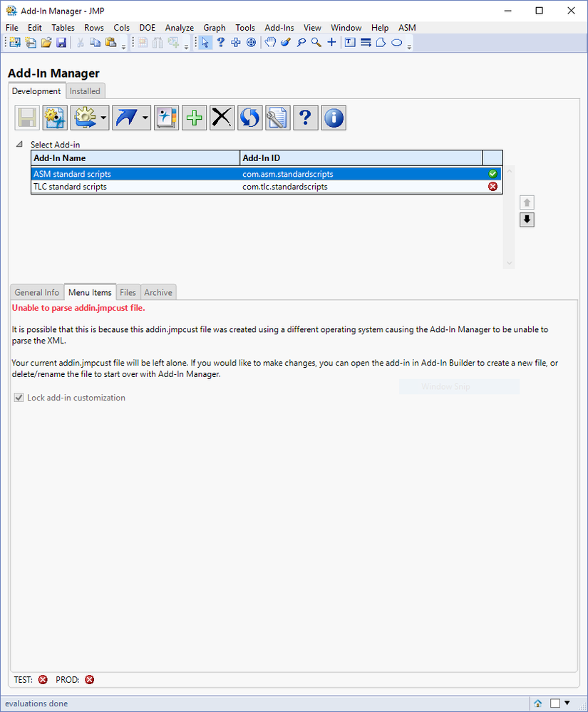Open the blue arrow deploy dropdown
Viewport: 588px width, 712px height.
coord(145,118)
